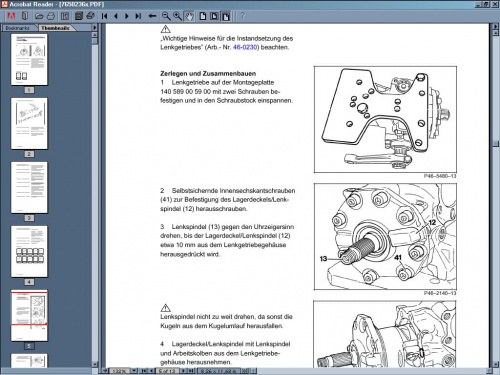500x375 pixels.
Task: Select the zoom in magnifier tool
Action: pos(177,16)
